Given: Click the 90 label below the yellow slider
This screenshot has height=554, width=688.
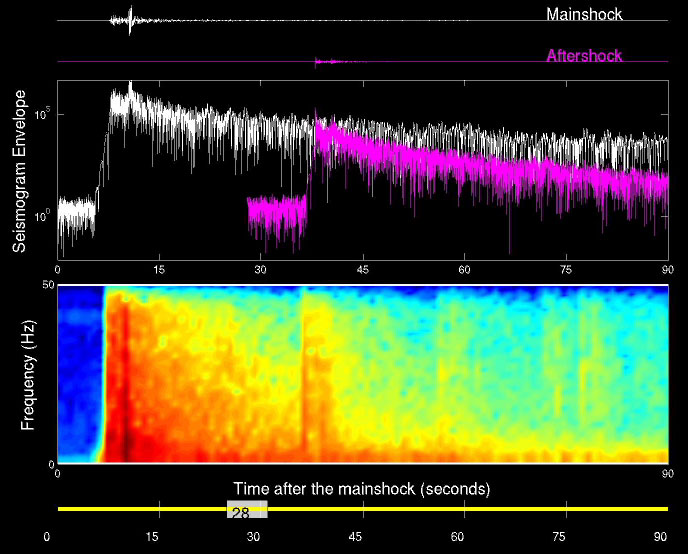Looking at the screenshot, I should (x=660, y=537).
